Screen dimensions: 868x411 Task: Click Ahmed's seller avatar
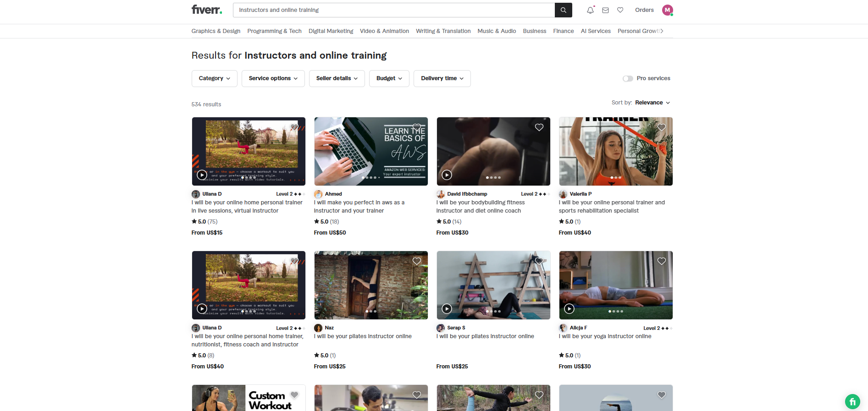pyautogui.click(x=318, y=194)
